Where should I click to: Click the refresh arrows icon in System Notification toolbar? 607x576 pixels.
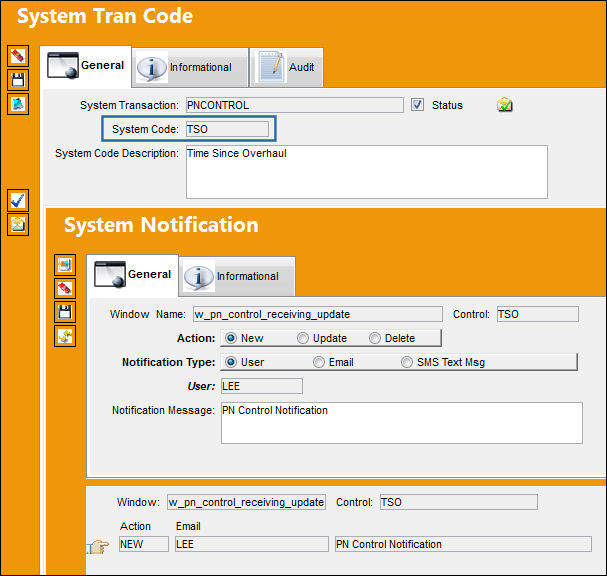coord(65,336)
